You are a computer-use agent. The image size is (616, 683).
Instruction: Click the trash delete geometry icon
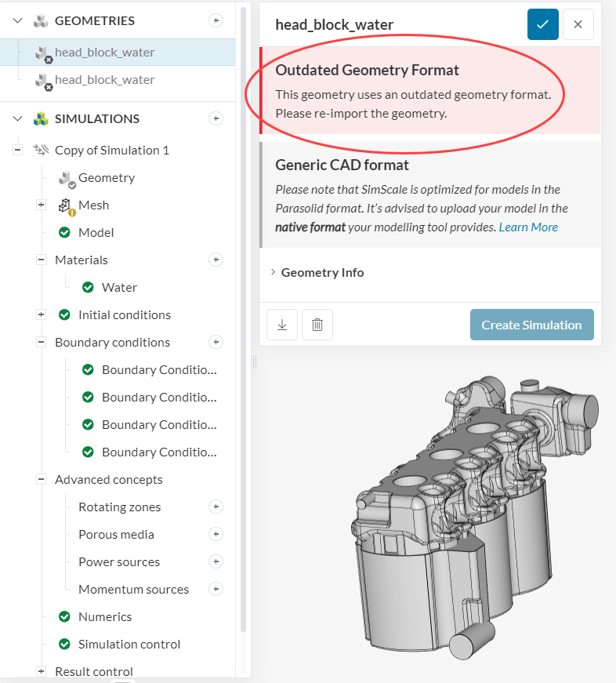click(x=317, y=325)
